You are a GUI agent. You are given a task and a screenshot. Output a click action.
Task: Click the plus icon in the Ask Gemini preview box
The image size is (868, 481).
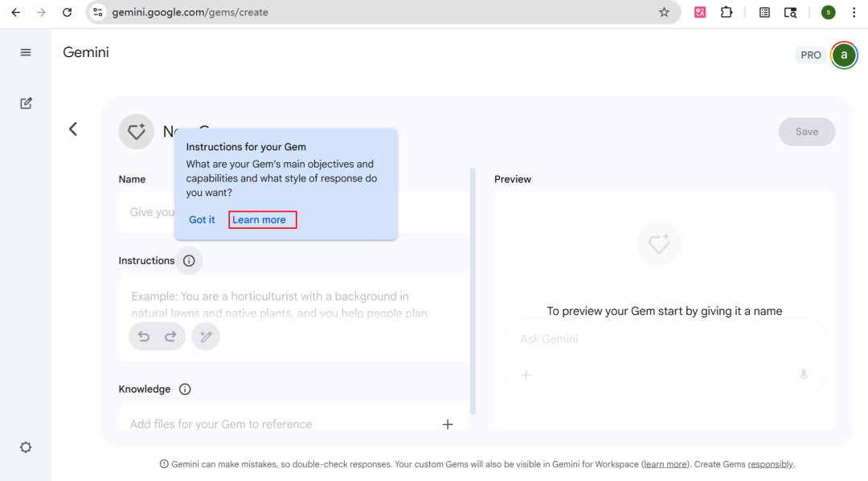[x=526, y=375]
